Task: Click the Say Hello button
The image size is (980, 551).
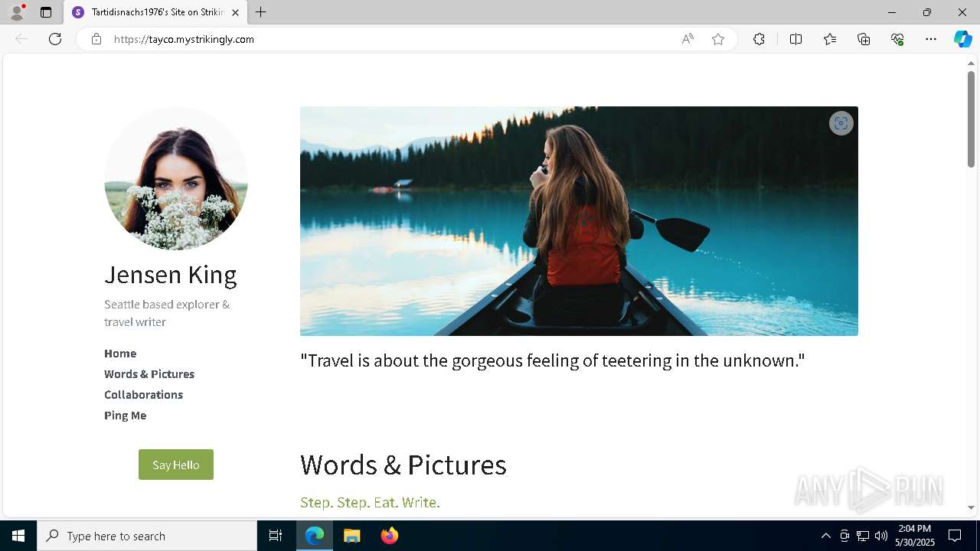Action: coord(176,465)
